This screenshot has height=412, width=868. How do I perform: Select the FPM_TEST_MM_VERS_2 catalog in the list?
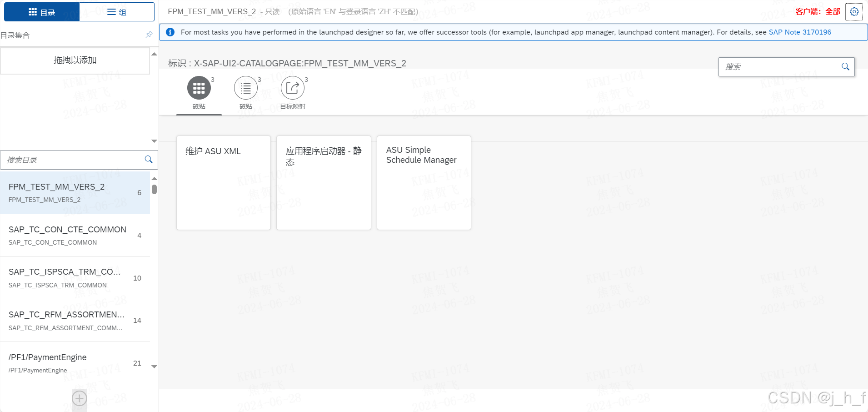click(x=75, y=193)
